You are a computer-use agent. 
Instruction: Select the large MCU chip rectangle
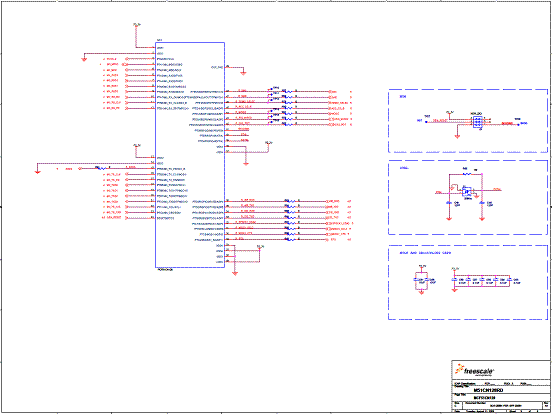pyautogui.click(x=190, y=155)
